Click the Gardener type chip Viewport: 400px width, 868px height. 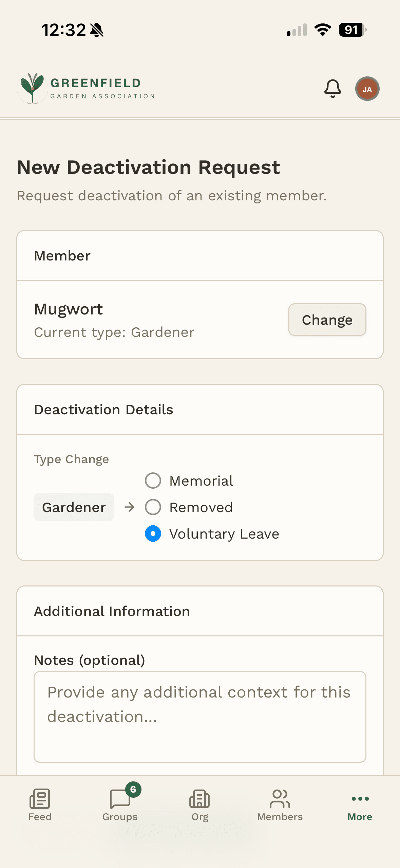click(74, 507)
